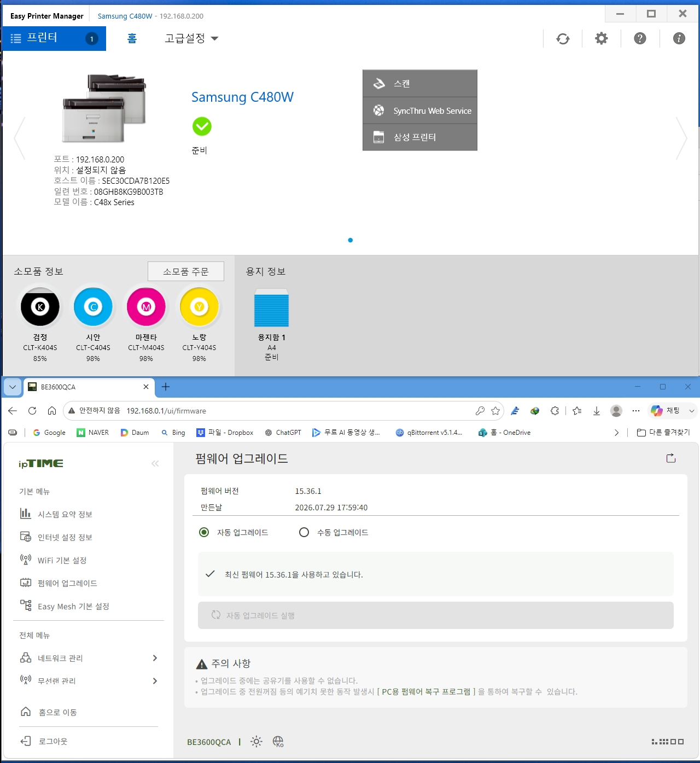Collapse the ipTIME sidebar with double chevron
Screen dimensions: 700x763
pyautogui.click(x=155, y=464)
